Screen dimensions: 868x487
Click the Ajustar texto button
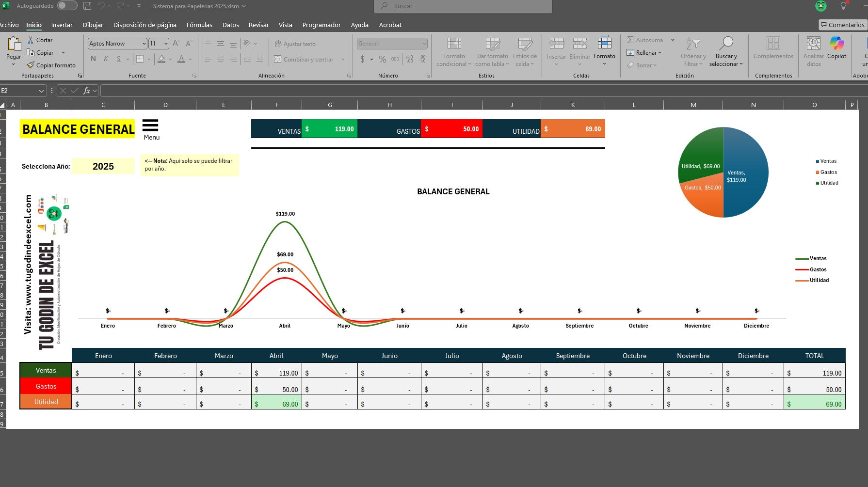(295, 44)
